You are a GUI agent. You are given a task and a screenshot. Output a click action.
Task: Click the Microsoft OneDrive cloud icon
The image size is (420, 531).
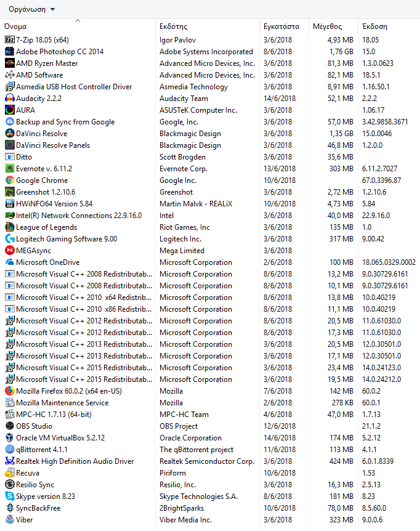click(x=10, y=262)
